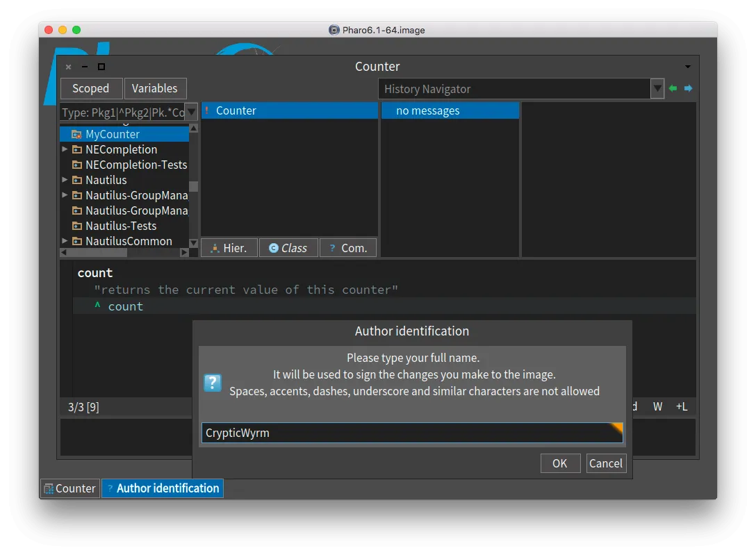The height and width of the screenshot is (555, 756).
Task: Cancel the Author identification dialog
Action: coord(606,463)
